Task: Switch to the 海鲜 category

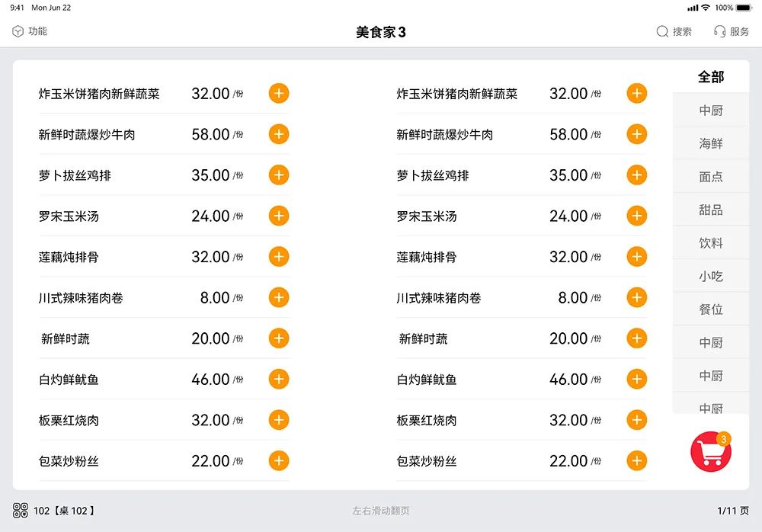Action: pyautogui.click(x=711, y=143)
